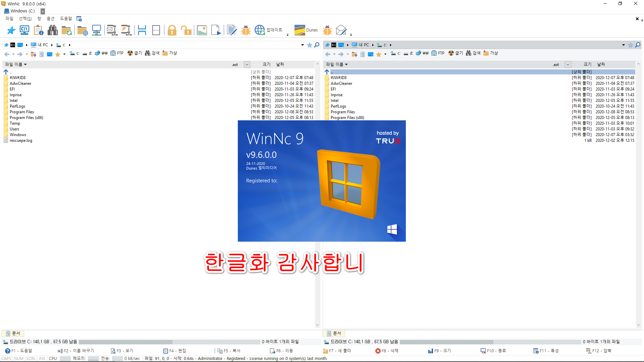Click the document edit pencil icon
This screenshot has height=362, width=644.
232,30
